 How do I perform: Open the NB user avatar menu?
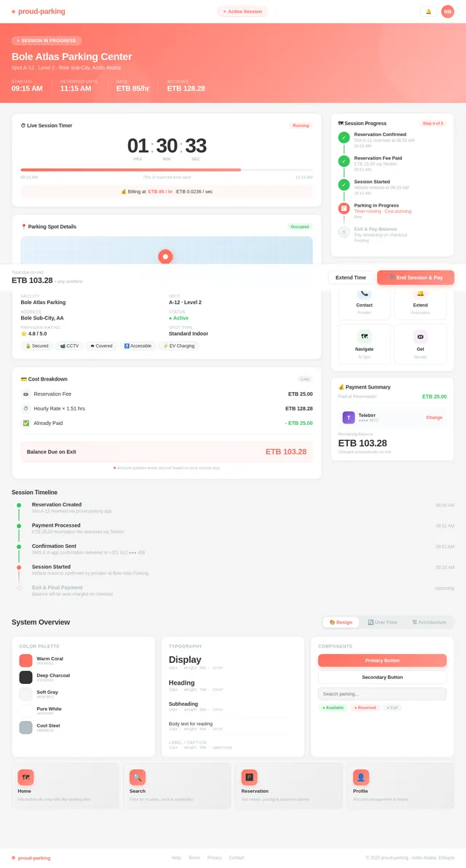(x=447, y=12)
